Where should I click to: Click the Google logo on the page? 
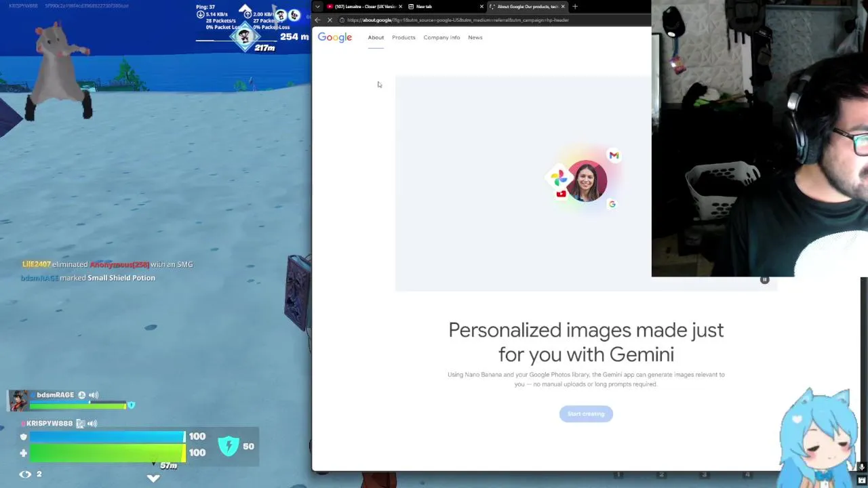335,37
